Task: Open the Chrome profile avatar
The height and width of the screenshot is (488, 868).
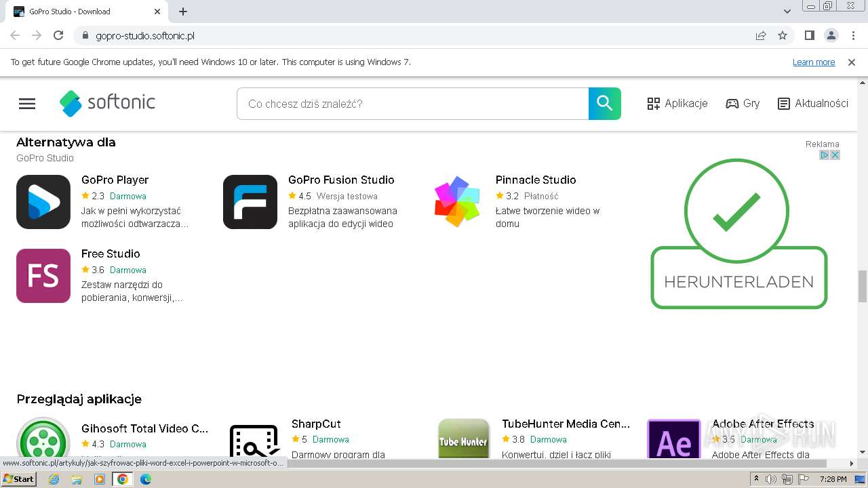Action: [x=831, y=35]
